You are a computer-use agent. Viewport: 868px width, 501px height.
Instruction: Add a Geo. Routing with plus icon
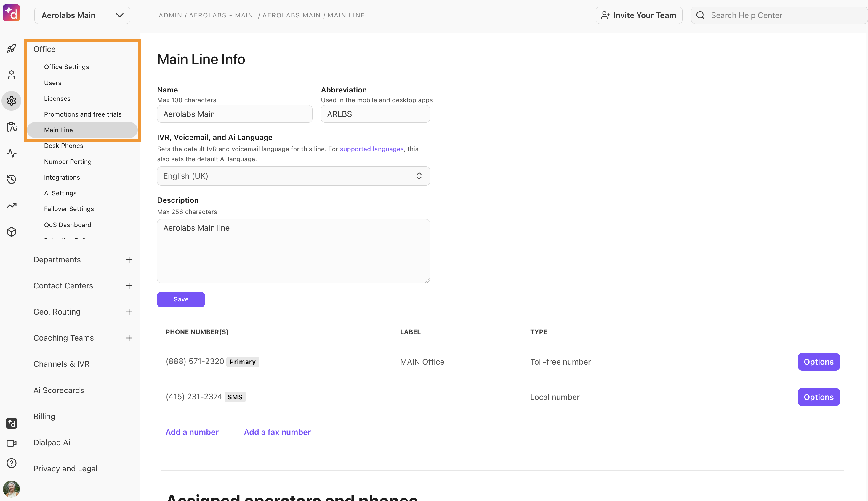coord(129,312)
